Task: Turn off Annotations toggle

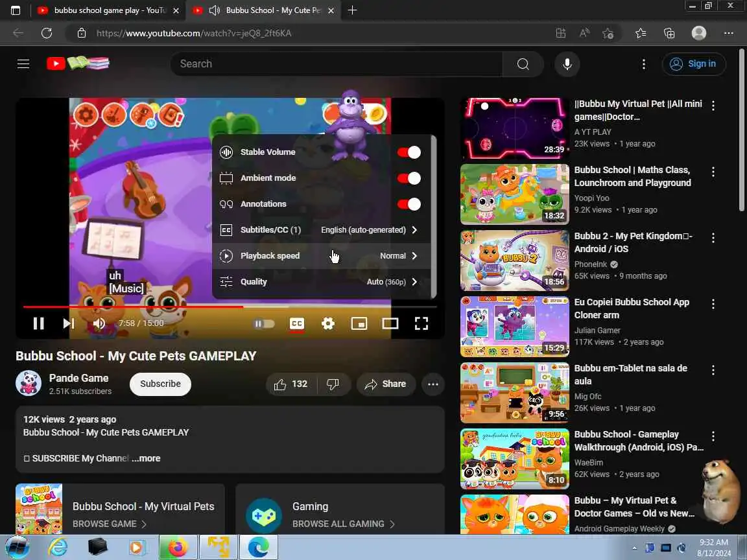Action: pos(409,204)
